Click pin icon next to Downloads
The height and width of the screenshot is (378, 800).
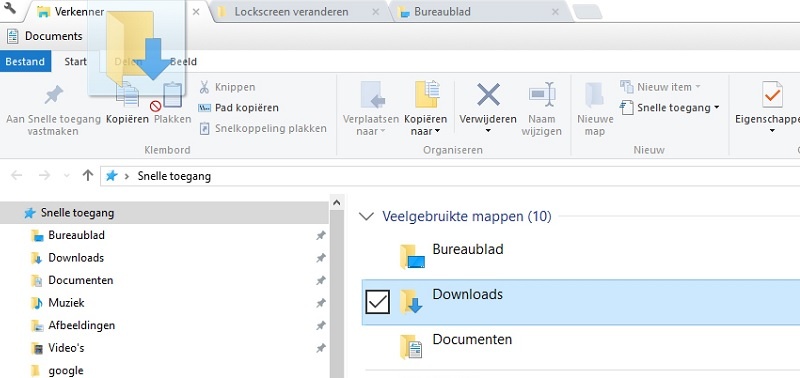[320, 258]
